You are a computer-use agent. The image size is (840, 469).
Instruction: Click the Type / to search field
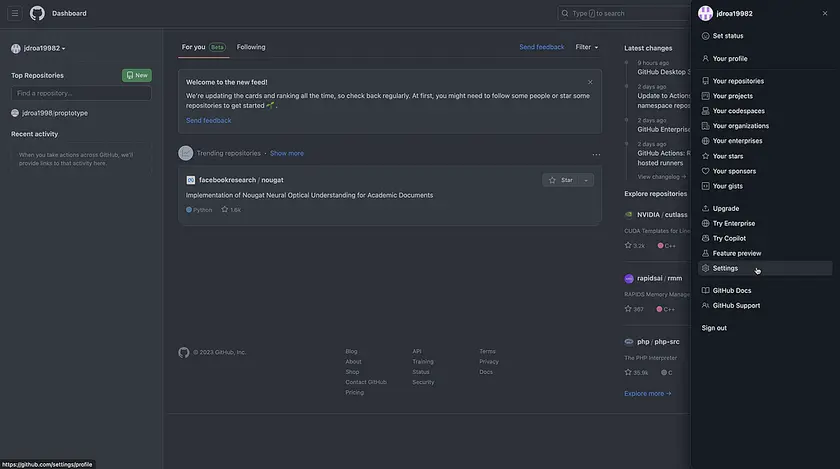[x=624, y=13]
